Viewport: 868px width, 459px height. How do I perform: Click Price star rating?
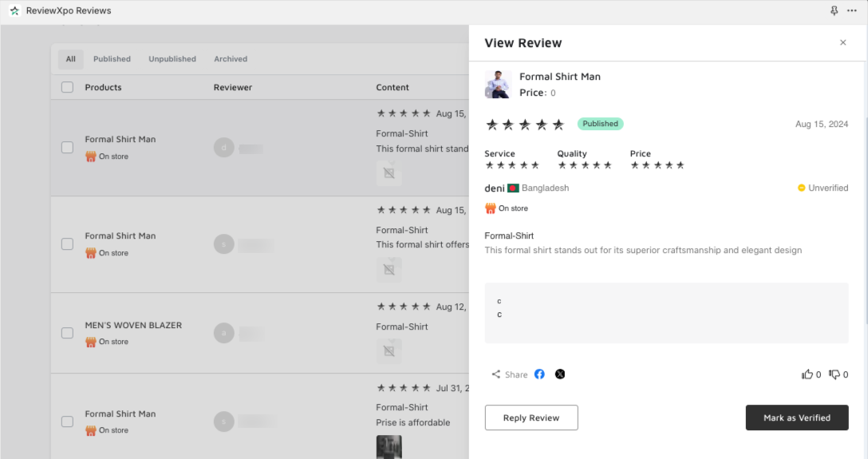pos(657,165)
